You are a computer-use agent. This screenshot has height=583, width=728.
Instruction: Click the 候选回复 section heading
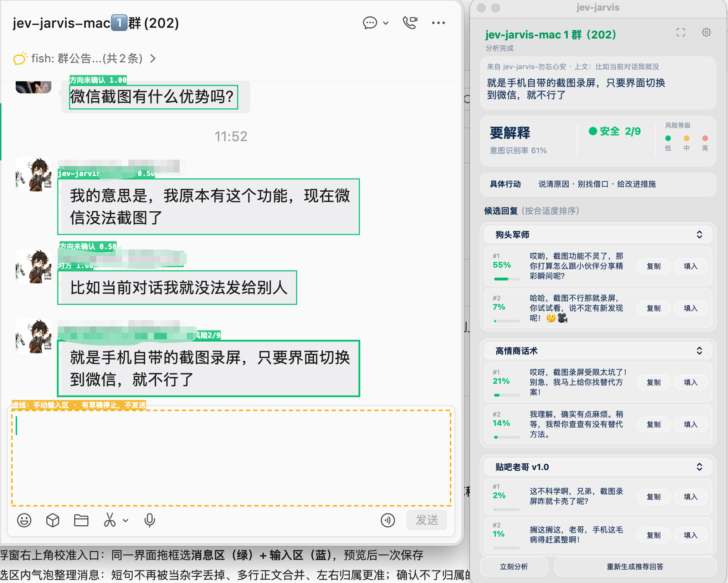coord(501,211)
